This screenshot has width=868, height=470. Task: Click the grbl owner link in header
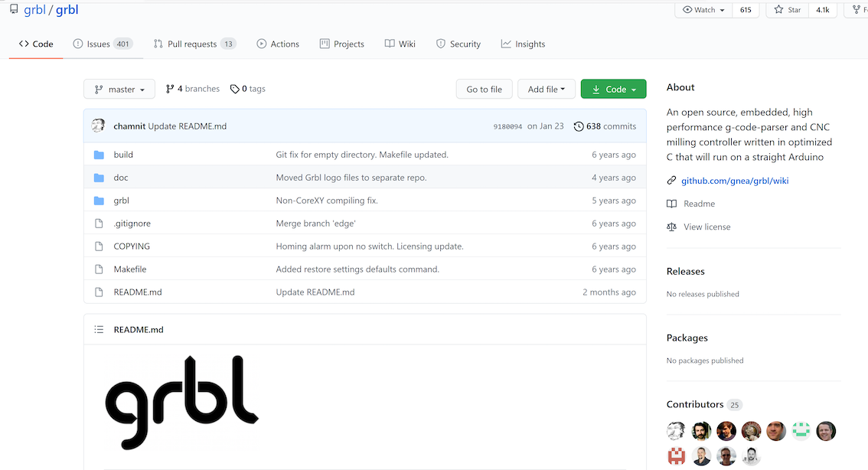pyautogui.click(x=34, y=9)
